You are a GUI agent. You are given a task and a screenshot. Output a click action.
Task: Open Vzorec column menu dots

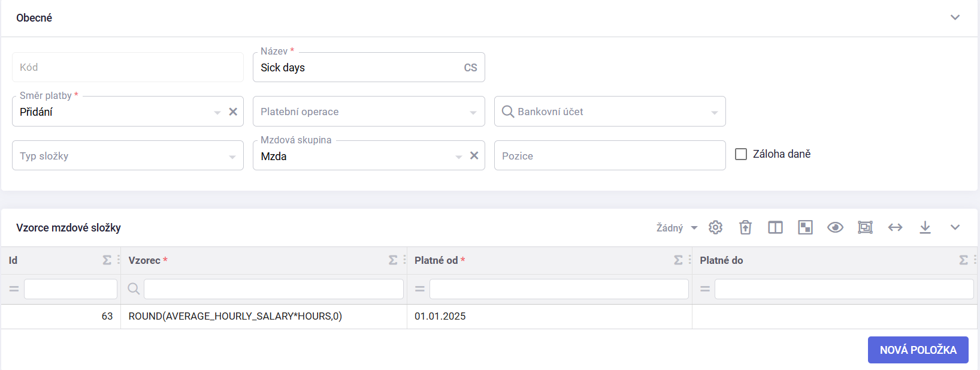click(x=404, y=260)
